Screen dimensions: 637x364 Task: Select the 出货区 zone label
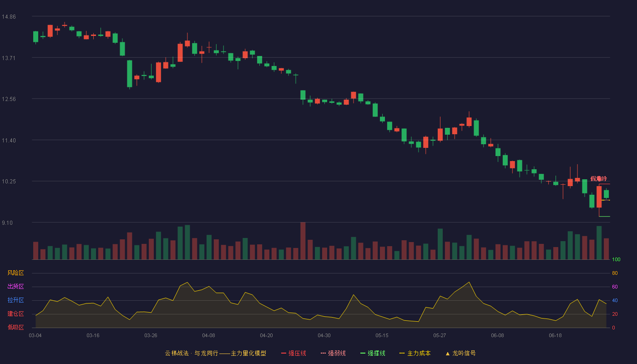[15, 287]
